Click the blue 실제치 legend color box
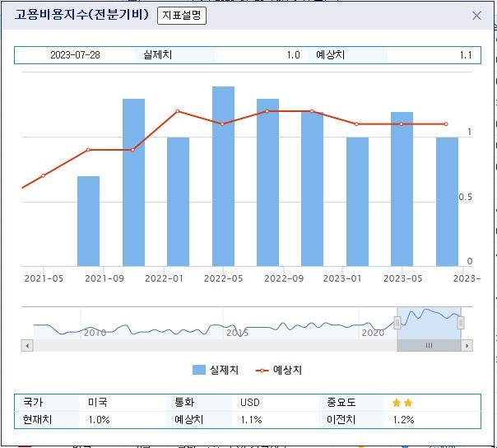 (x=199, y=370)
